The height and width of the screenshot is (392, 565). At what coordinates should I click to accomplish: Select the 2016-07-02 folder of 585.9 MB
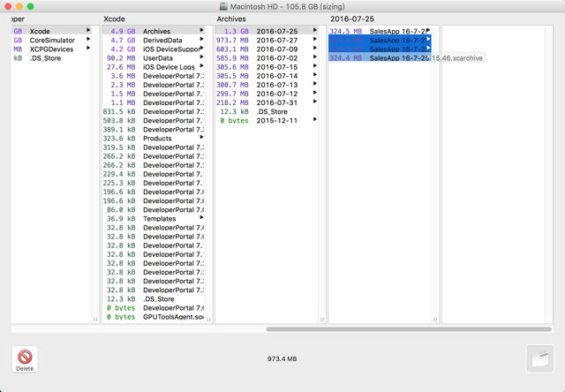point(267,58)
